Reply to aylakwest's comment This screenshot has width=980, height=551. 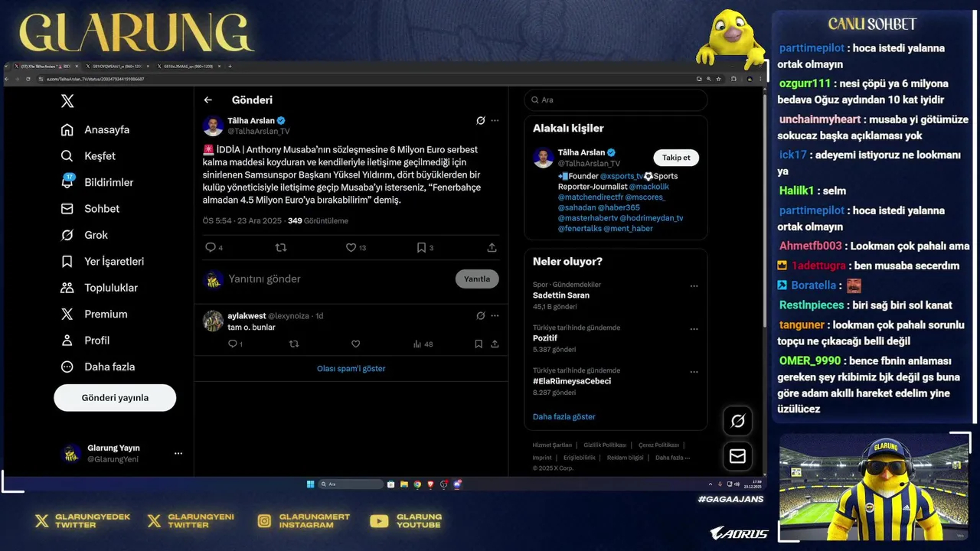(x=233, y=344)
